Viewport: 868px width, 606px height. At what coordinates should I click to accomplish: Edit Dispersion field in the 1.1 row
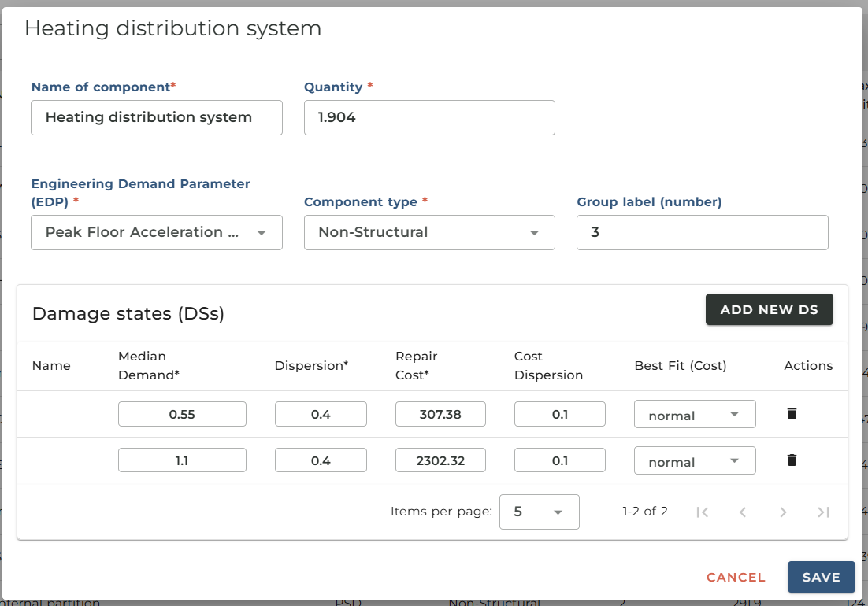pos(321,460)
